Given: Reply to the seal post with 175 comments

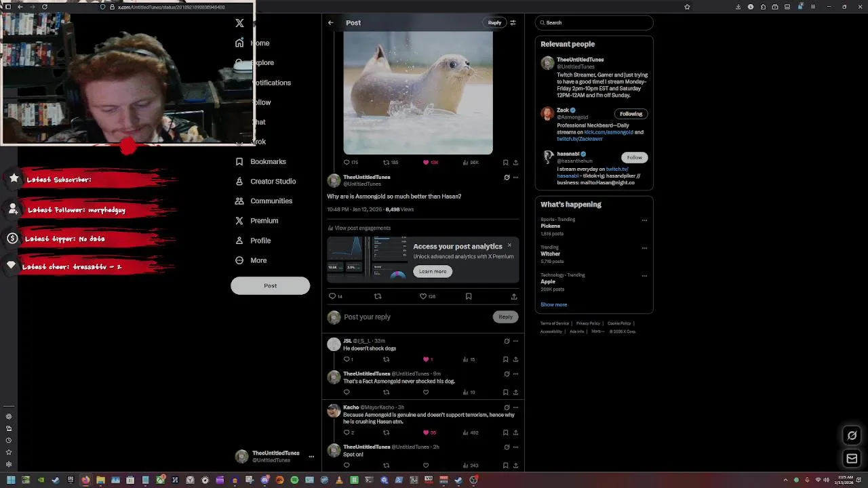Looking at the screenshot, I should click(351, 163).
